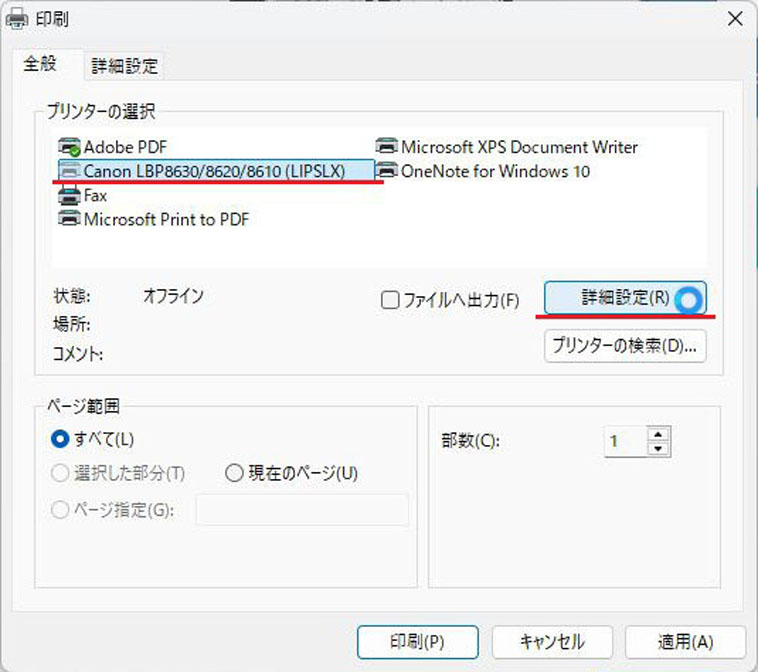Choose the 現在のページ radio option
This screenshot has height=672, width=758.
[234, 473]
